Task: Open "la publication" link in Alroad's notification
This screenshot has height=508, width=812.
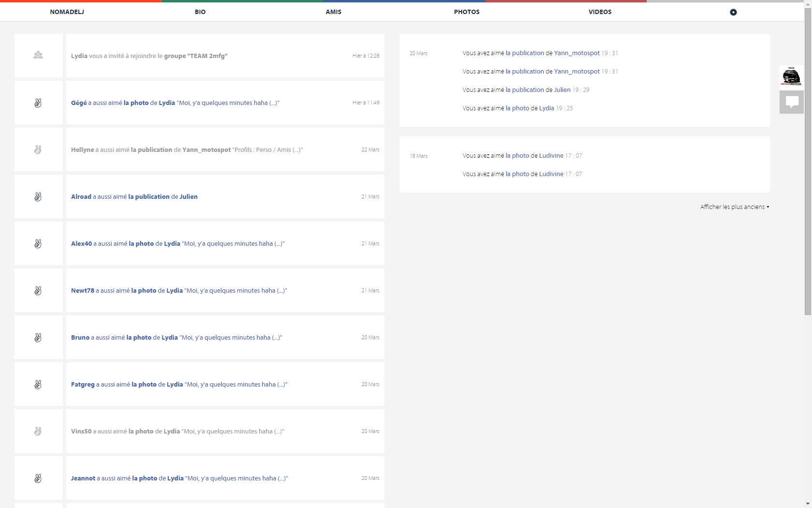Action: point(149,196)
